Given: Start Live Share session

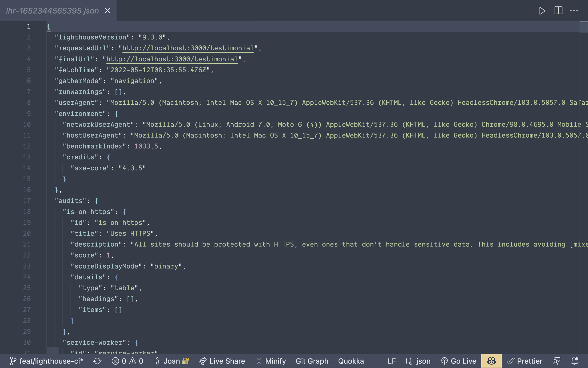Looking at the screenshot, I should pos(222,361).
